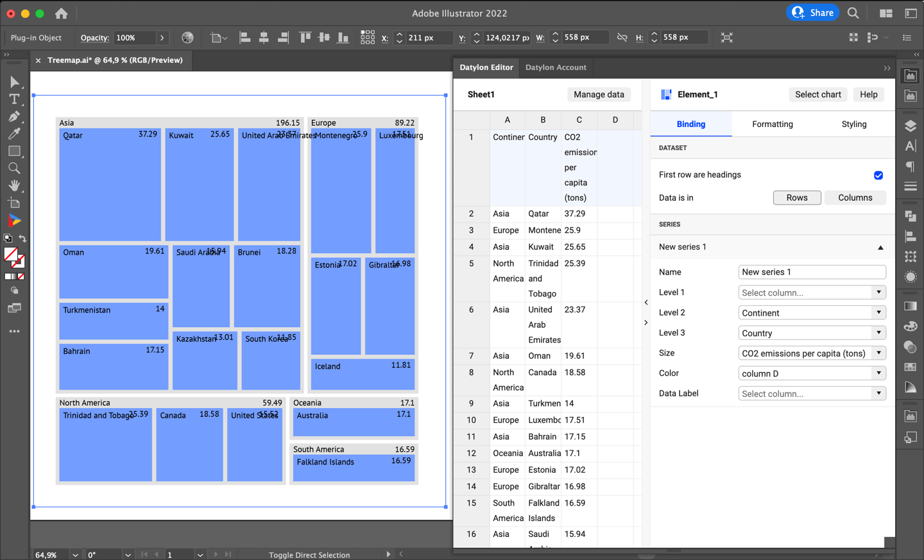The height and width of the screenshot is (560, 924).
Task: Select the Type tool
Action: (x=14, y=99)
